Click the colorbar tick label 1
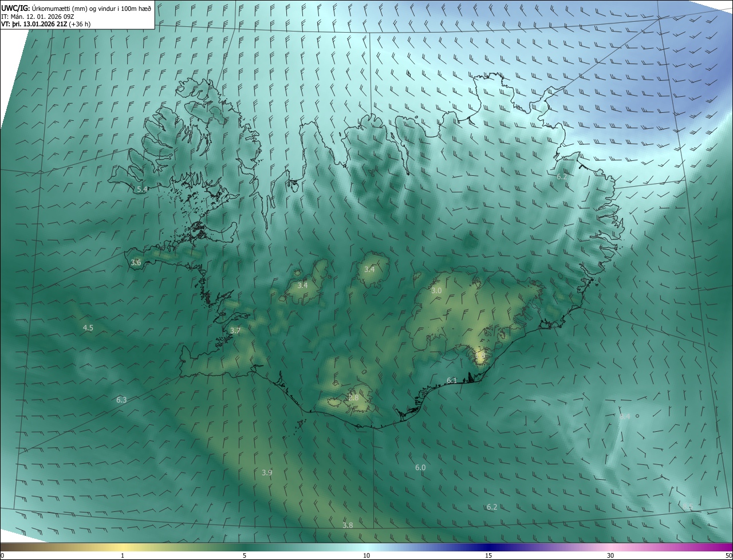The height and width of the screenshot is (560, 733). 123,555
